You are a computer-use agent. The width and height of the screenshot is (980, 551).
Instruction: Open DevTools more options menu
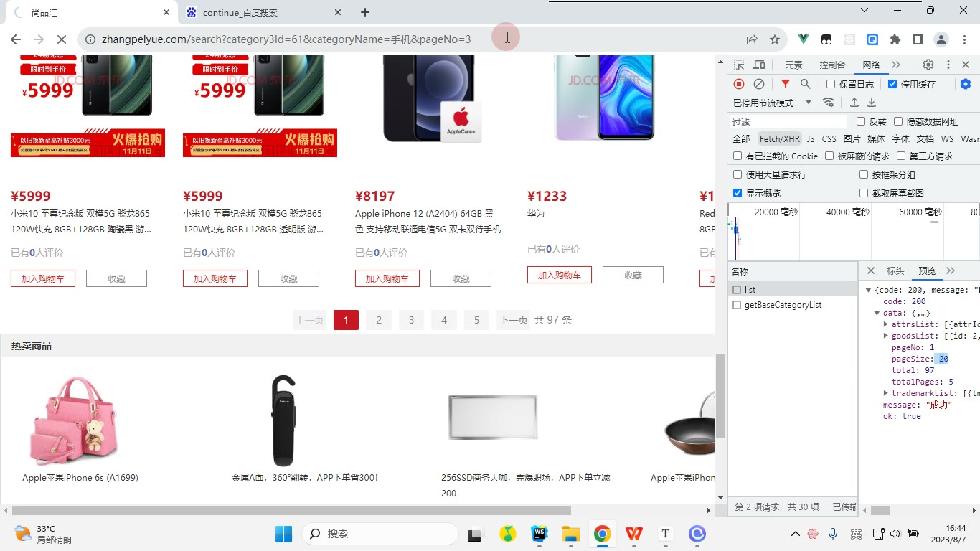(948, 65)
